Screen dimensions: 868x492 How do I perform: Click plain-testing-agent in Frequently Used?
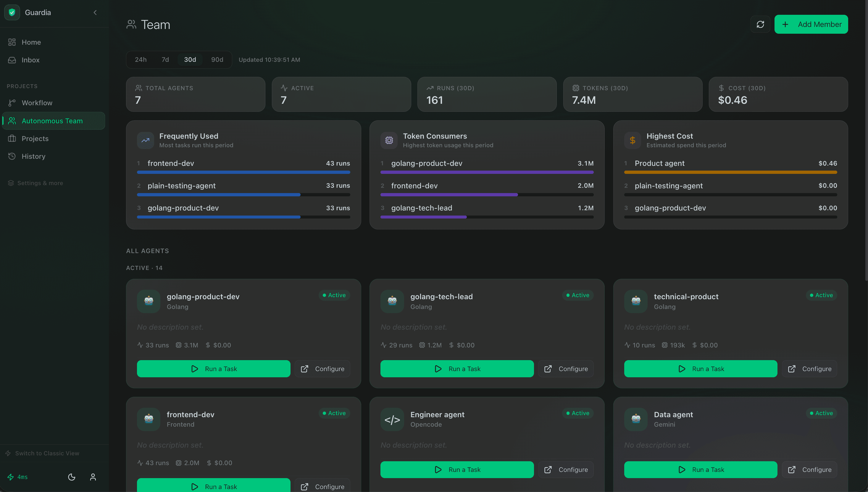[x=182, y=185]
